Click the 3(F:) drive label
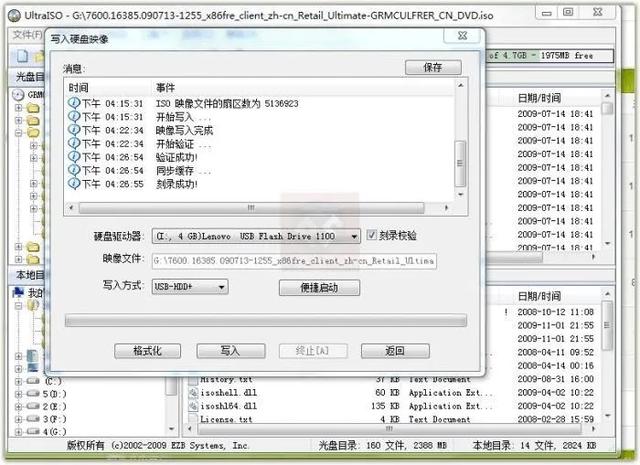Image resolution: width=640 pixels, height=465 pixels. click(x=54, y=419)
